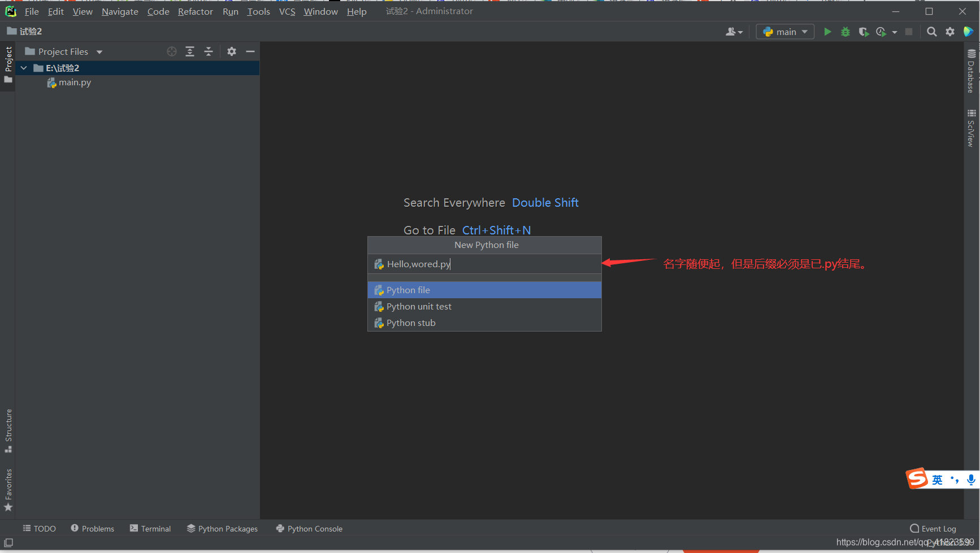Open the Tools menu
Screen dimensions: 980x553
pos(258,11)
